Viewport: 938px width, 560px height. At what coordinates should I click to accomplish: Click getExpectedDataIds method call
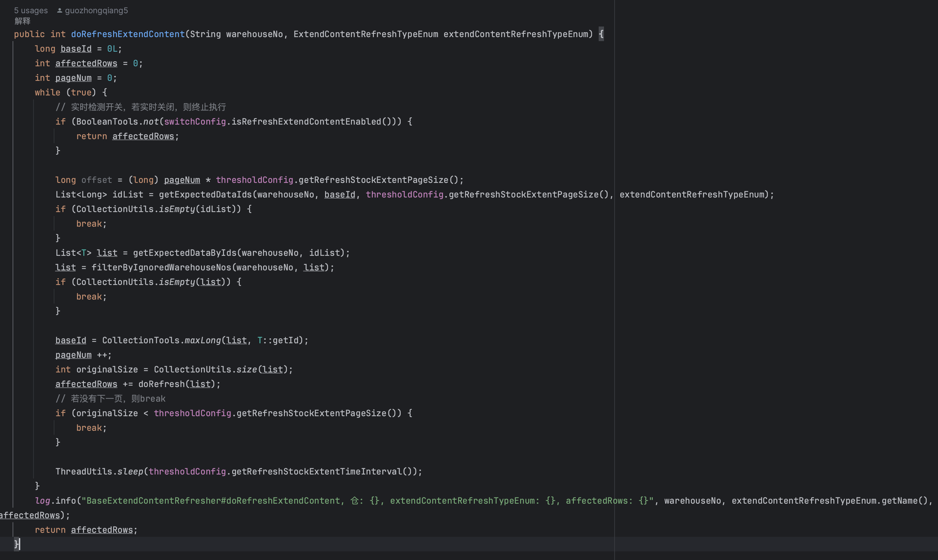(205, 195)
